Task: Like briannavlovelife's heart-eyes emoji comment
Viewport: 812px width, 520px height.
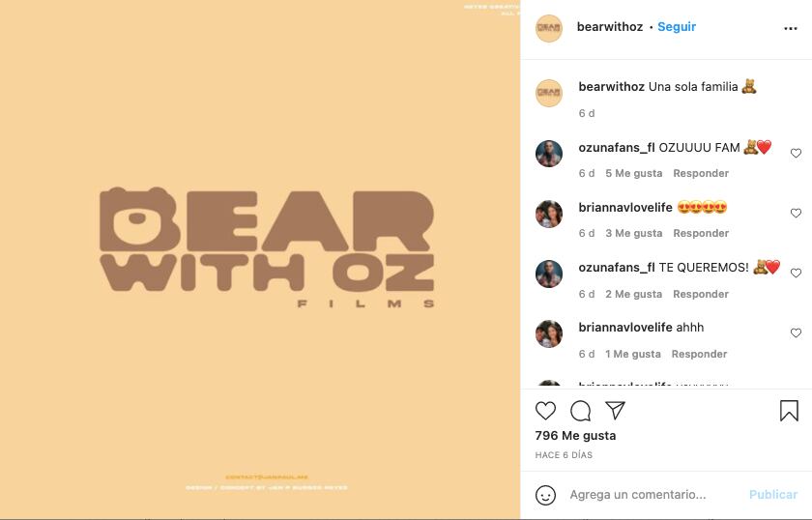Action: [x=796, y=213]
